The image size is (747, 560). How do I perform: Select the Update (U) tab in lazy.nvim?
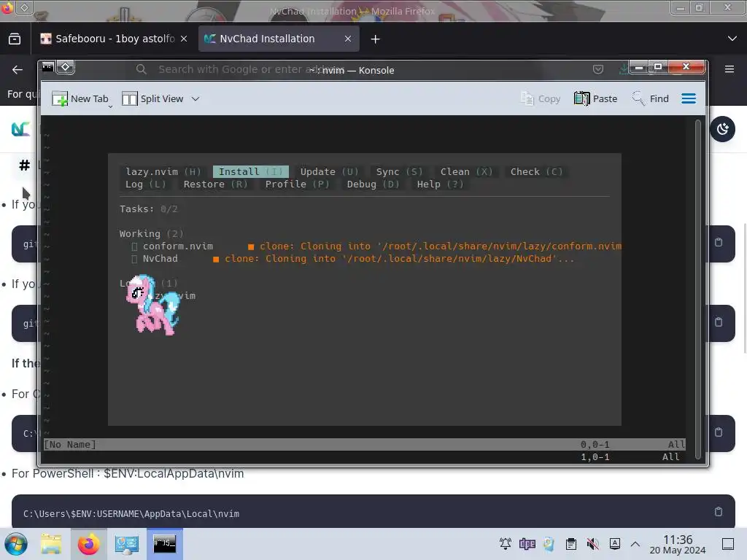[329, 171]
